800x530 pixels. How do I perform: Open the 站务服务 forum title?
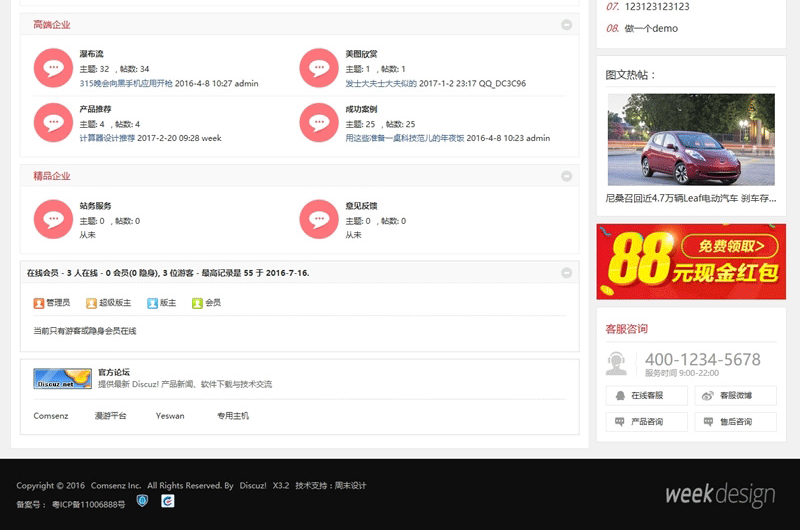pos(95,206)
